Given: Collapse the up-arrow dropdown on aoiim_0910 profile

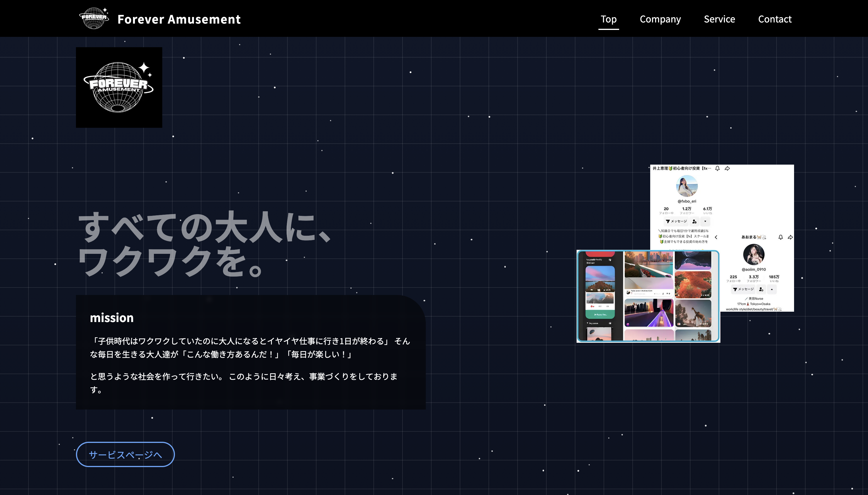Looking at the screenshot, I should [772, 289].
